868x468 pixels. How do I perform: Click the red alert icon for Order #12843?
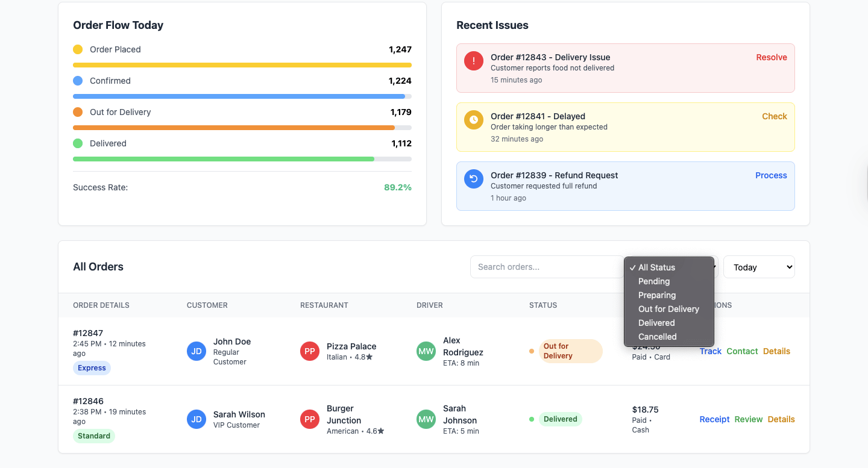coord(474,61)
